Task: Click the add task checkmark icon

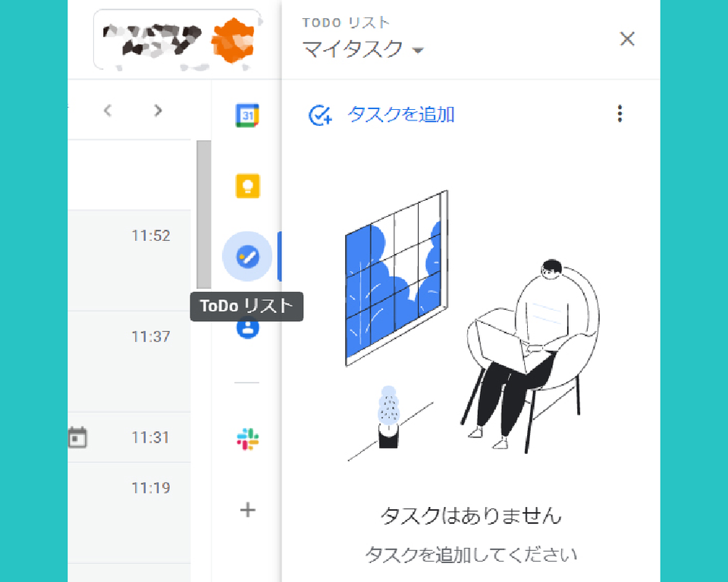Action: coord(320,115)
